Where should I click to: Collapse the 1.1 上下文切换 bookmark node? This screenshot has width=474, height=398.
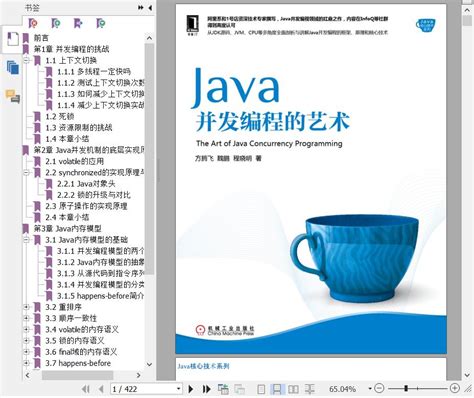click(27, 60)
